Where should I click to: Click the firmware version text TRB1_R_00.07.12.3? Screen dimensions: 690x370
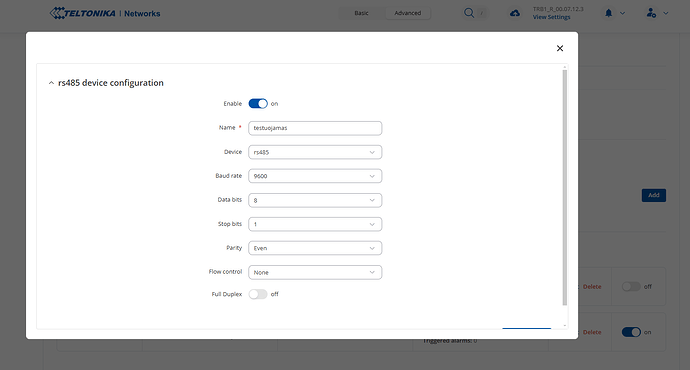pos(558,9)
